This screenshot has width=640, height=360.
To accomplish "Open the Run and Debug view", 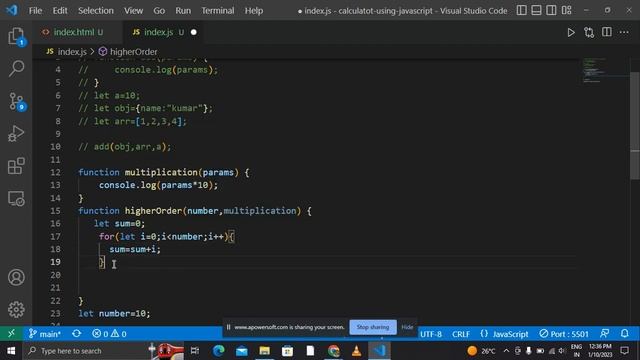I will point(16,133).
